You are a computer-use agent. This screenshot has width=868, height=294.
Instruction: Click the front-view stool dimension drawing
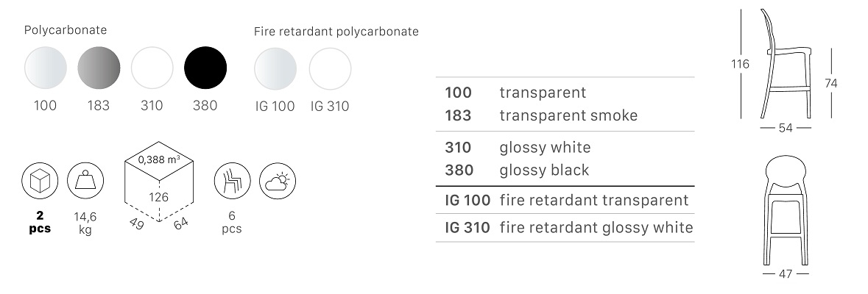786,217
